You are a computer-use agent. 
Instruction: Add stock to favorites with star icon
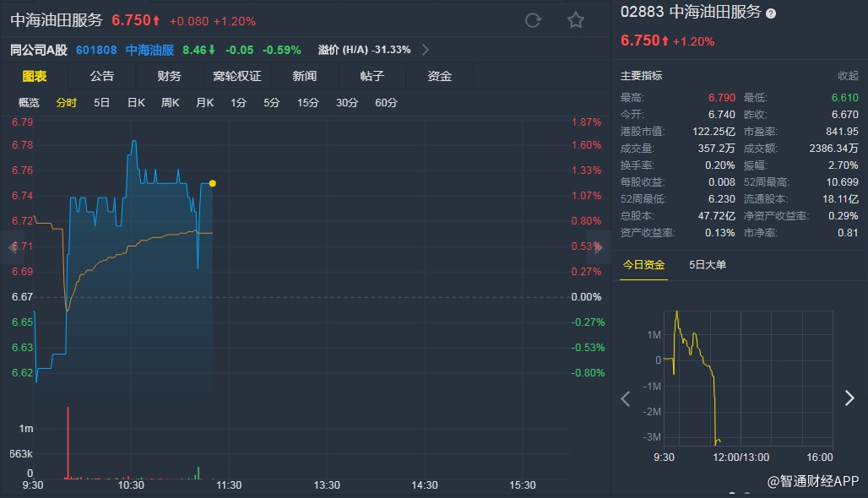[576, 20]
